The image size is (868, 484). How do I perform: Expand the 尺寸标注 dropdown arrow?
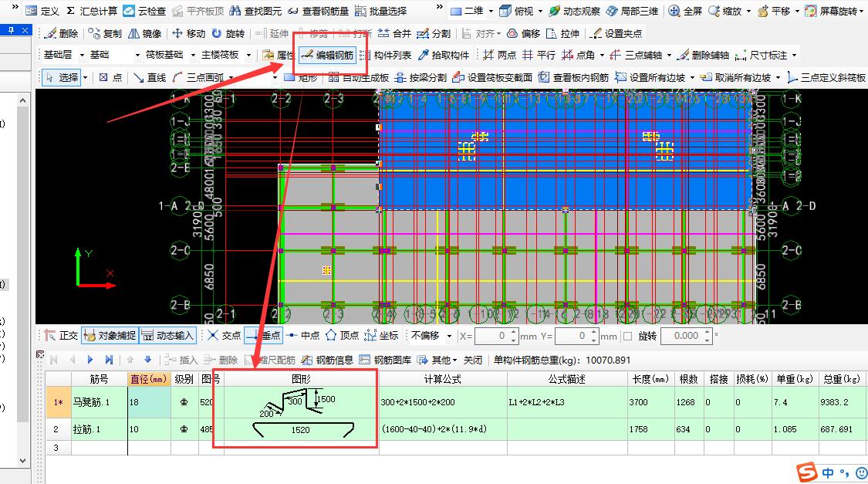[795, 55]
